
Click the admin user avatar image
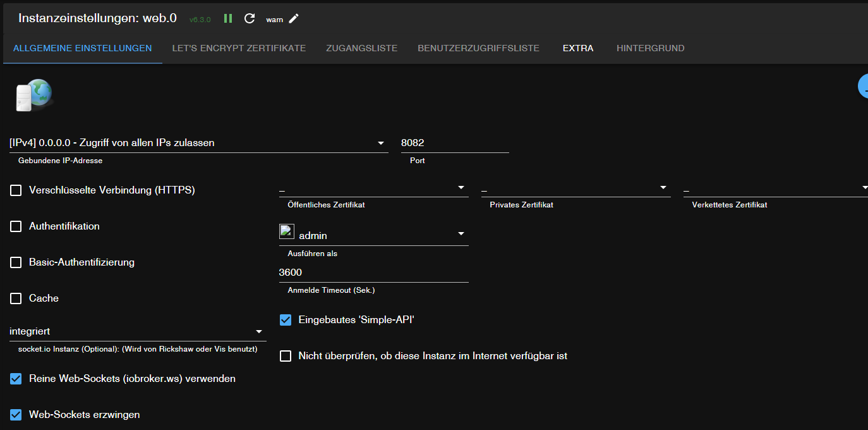click(287, 232)
